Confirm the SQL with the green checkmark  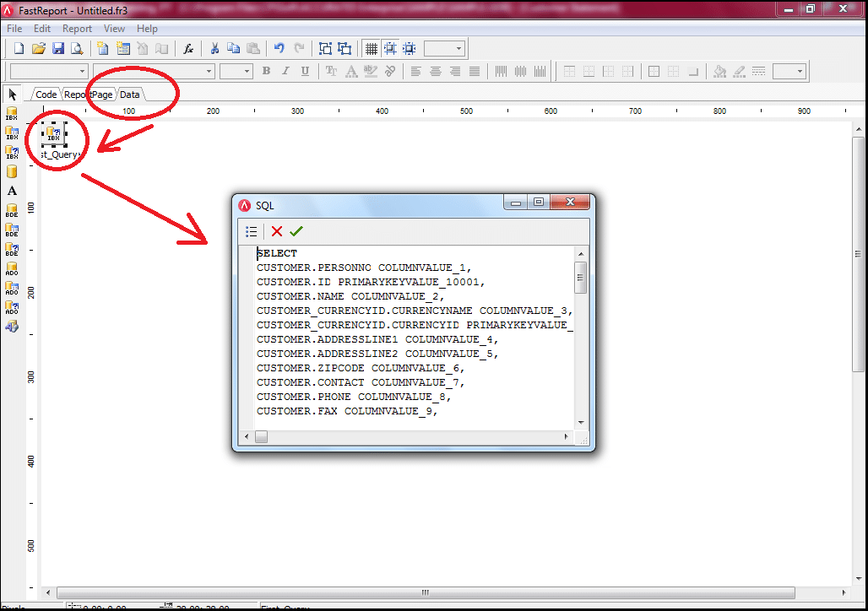pyautogui.click(x=296, y=231)
